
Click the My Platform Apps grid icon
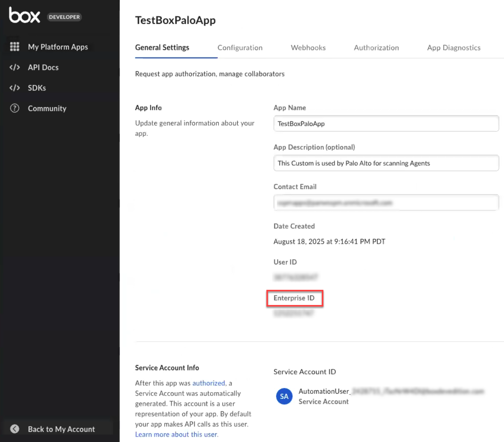point(15,47)
